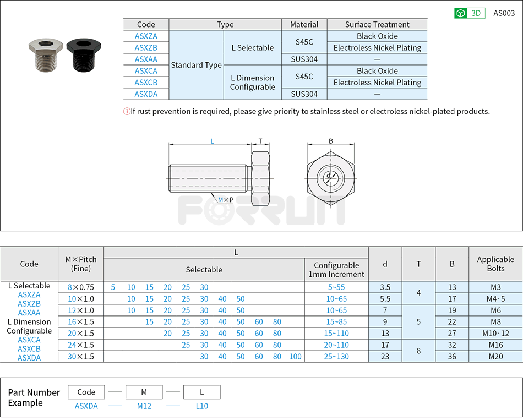
Task: Click the Code box in Part Number Example
Action: click(86, 392)
